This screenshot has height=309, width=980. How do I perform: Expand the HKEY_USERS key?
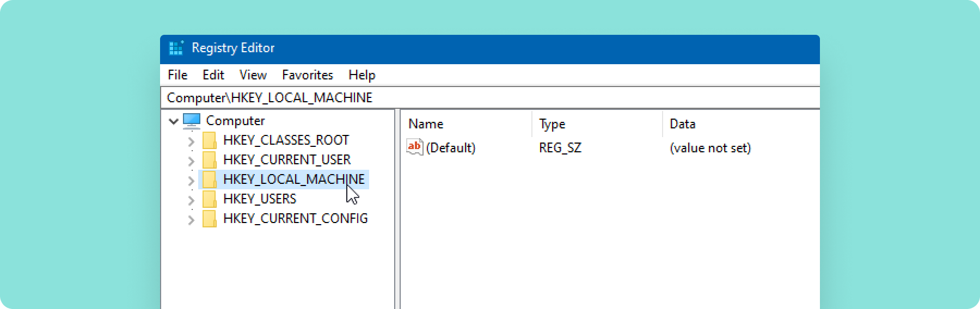click(191, 200)
